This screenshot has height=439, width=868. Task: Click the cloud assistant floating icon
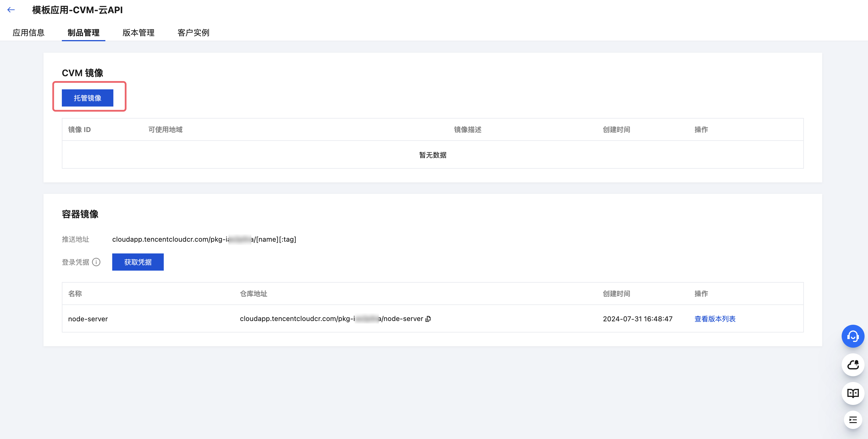click(853, 365)
